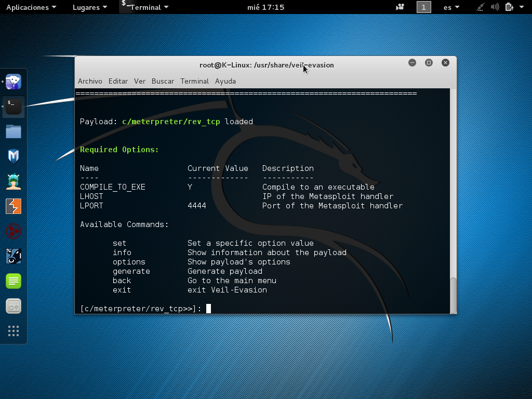Viewport: 532px width, 399px height.
Task: Launch Metasploit from the dock
Action: (x=14, y=156)
